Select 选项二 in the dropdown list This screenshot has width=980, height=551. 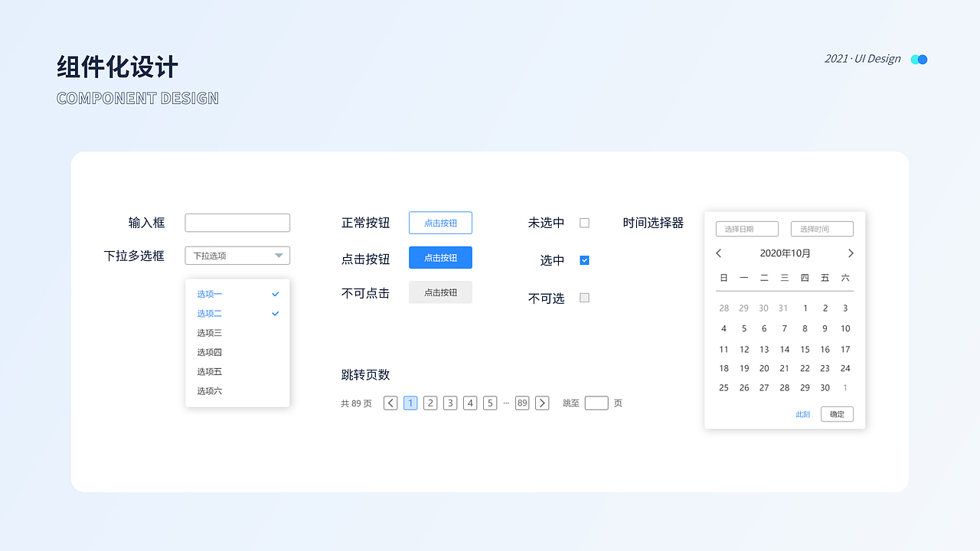pos(237,314)
